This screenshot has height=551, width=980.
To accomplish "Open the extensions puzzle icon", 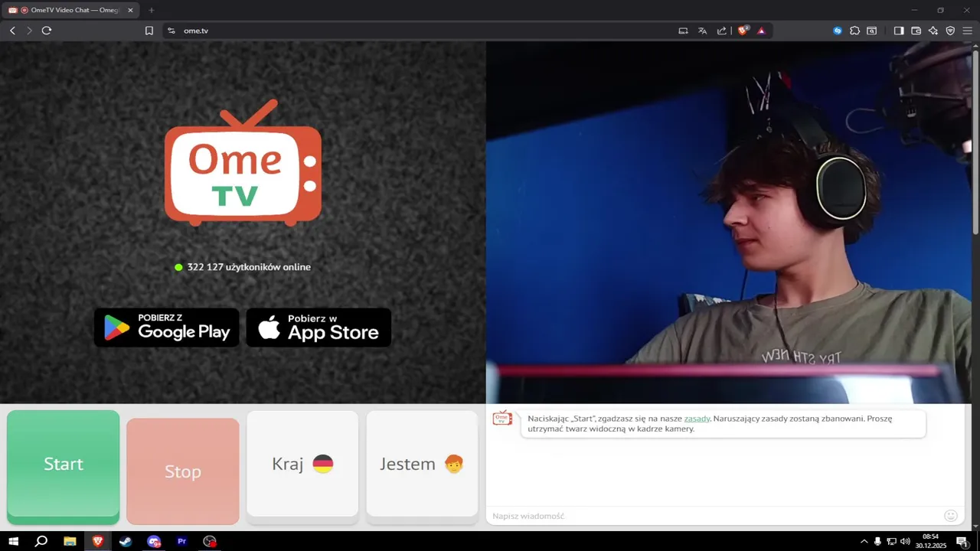I will click(x=855, y=31).
